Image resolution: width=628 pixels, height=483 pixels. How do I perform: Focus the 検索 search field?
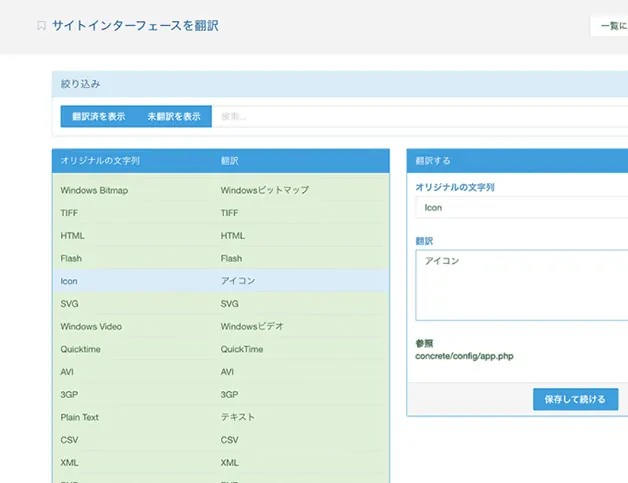click(x=420, y=117)
